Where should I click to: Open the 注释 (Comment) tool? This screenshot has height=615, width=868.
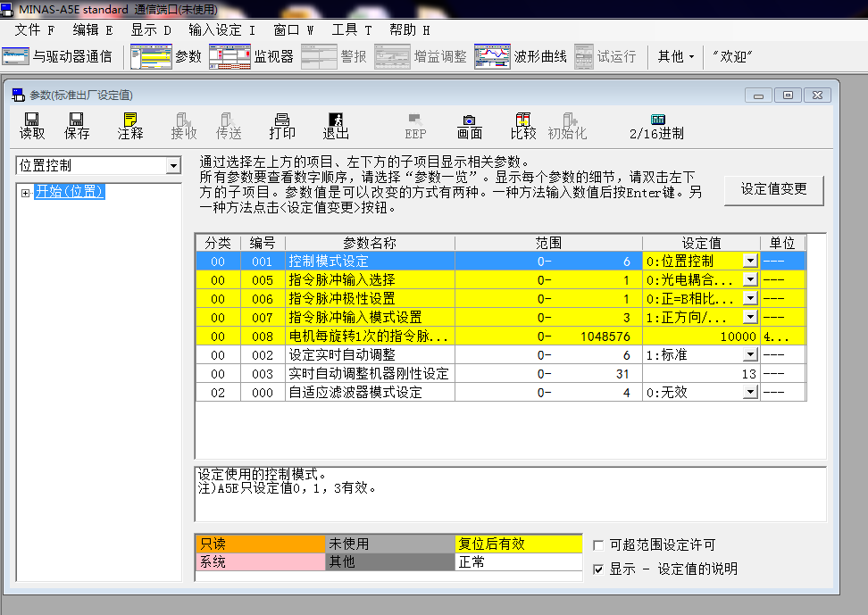pos(130,125)
